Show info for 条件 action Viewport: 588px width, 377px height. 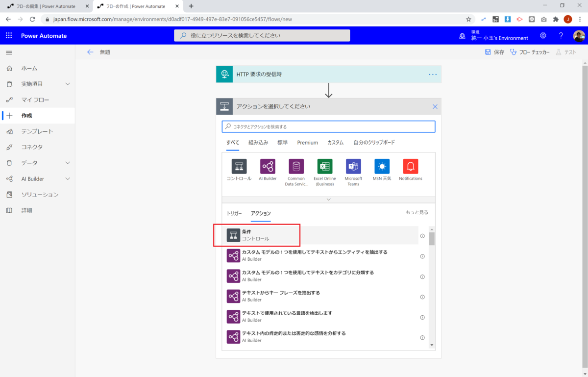tap(422, 236)
